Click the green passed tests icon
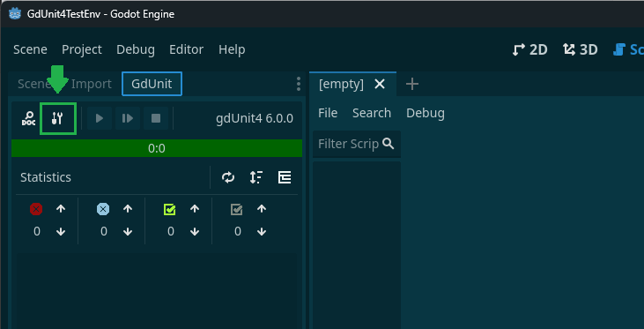The image size is (644, 329). pyautogui.click(x=170, y=209)
